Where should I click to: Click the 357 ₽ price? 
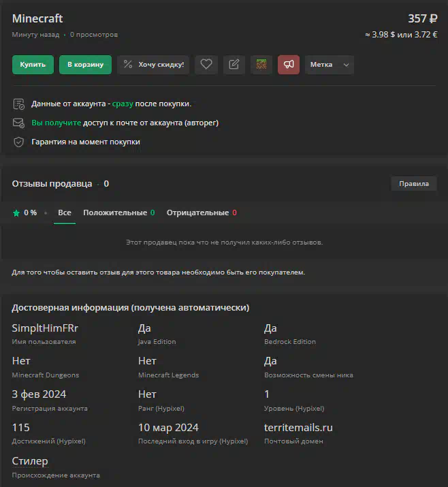click(423, 18)
